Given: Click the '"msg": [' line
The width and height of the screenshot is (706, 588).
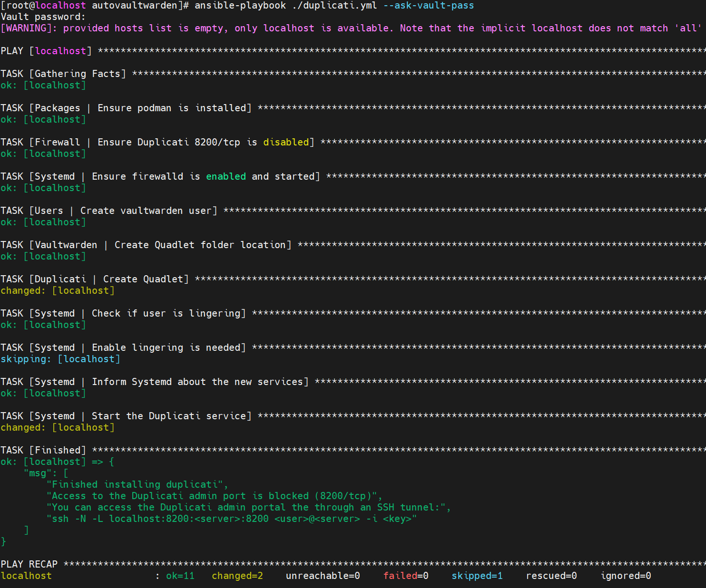Looking at the screenshot, I should 46,473.
